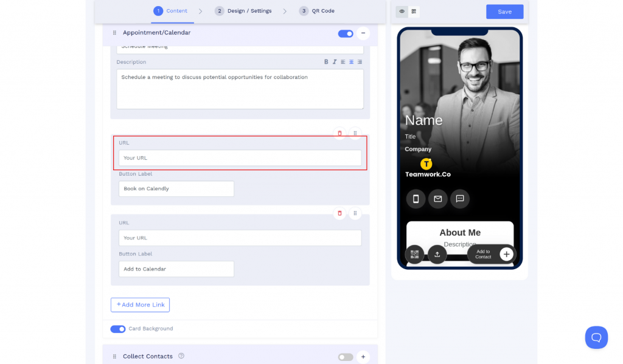Tap plus icon on Add to Contact

coord(506,255)
